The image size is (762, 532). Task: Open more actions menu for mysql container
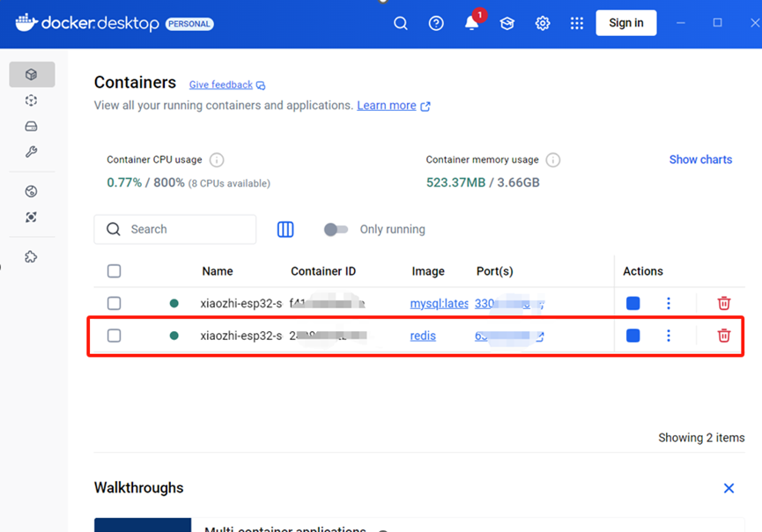(669, 303)
